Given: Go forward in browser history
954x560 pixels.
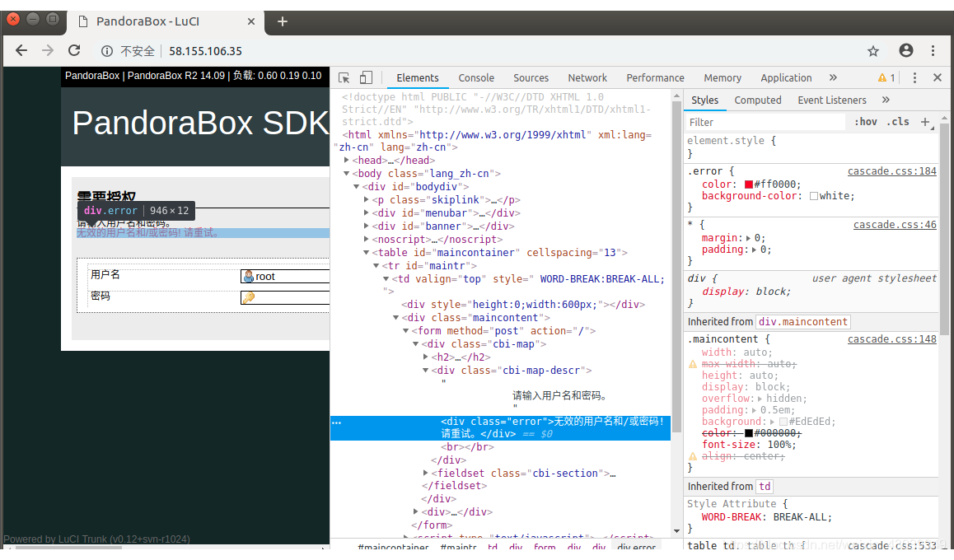Looking at the screenshot, I should (48, 51).
